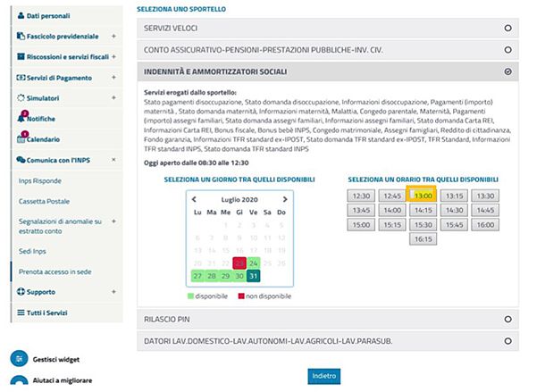Expand Fascicolo previdenziale with plus sign
Screen dimensions: 545x392
pyautogui.click(x=113, y=36)
